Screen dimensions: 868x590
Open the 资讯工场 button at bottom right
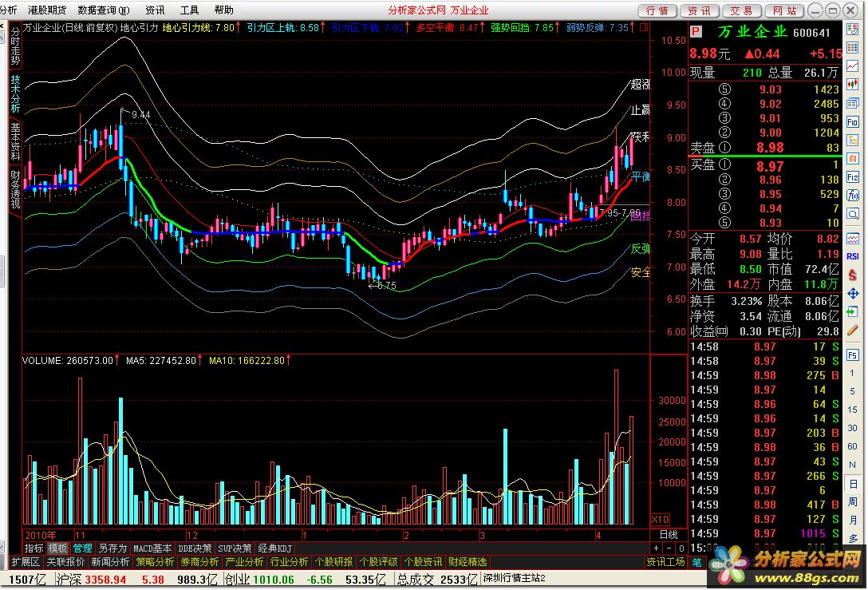(x=665, y=562)
